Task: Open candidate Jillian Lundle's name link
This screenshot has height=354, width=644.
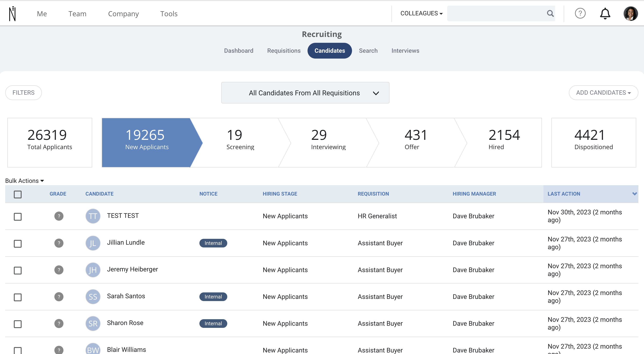Action: [126, 242]
